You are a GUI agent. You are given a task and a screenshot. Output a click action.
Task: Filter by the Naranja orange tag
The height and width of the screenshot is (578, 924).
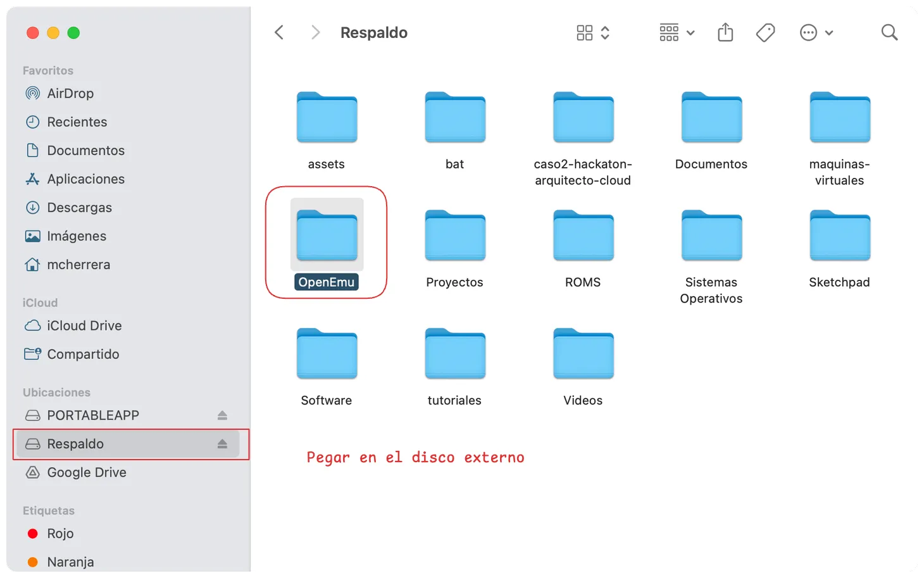[70, 562]
